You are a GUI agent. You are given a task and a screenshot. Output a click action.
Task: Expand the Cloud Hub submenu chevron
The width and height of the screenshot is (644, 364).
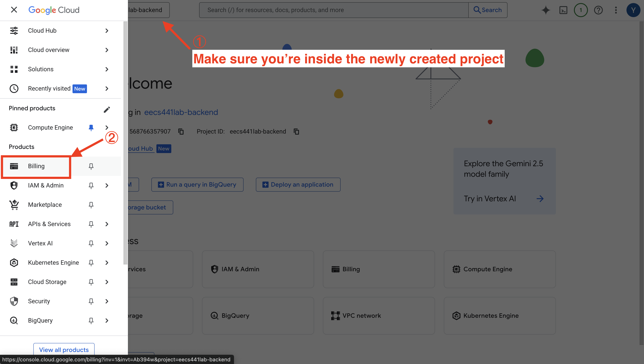tap(107, 30)
